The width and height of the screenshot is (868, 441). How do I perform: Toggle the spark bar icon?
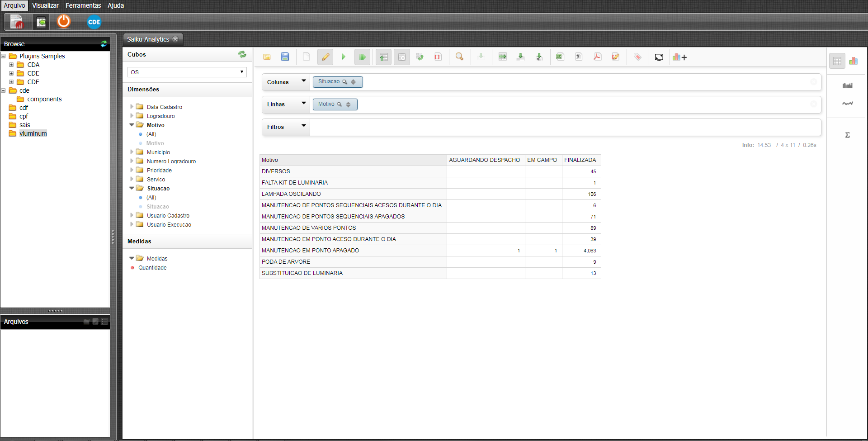click(848, 85)
